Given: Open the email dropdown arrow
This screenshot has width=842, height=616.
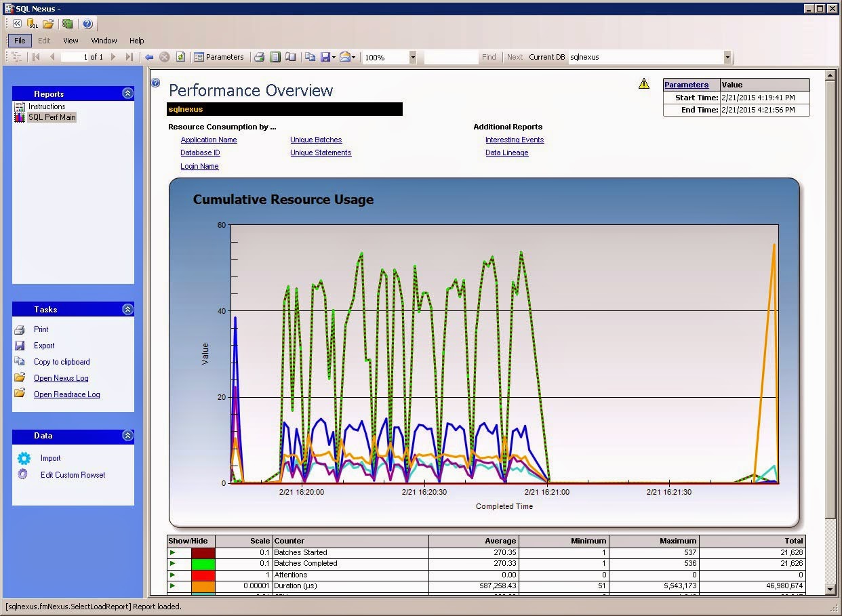Looking at the screenshot, I should click(353, 58).
